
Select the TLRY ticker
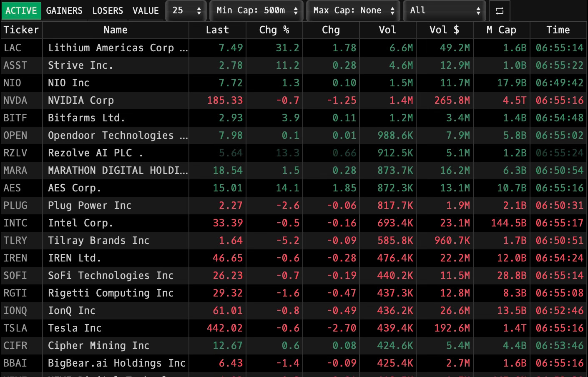[x=15, y=241]
